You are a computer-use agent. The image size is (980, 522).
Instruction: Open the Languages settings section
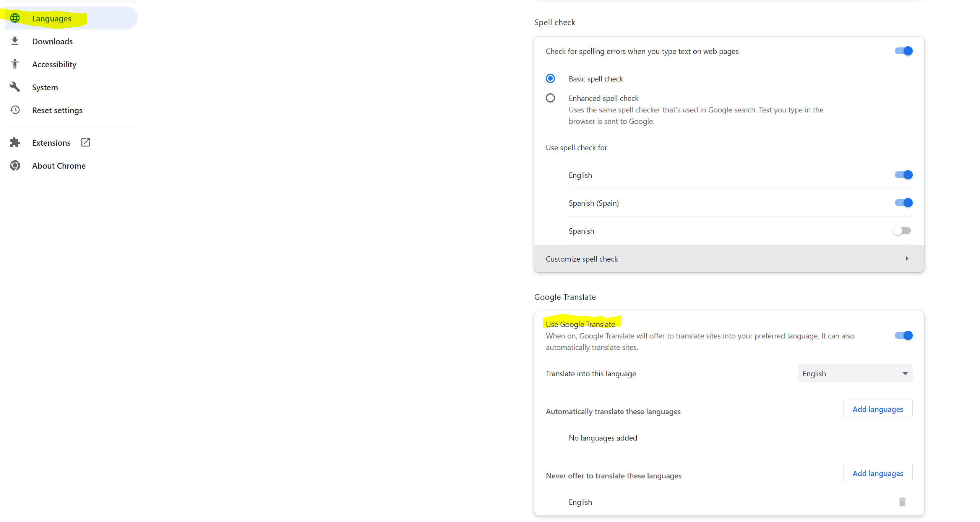pos(71,18)
